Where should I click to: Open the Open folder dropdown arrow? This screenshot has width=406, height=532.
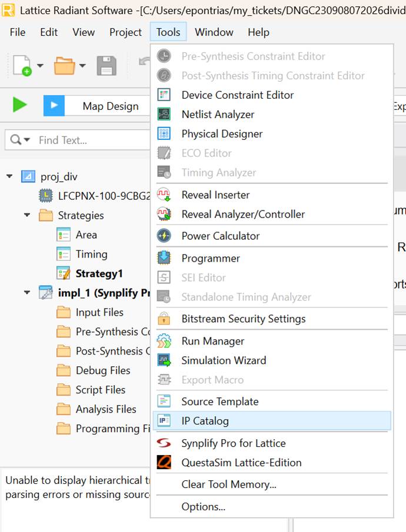[82, 65]
